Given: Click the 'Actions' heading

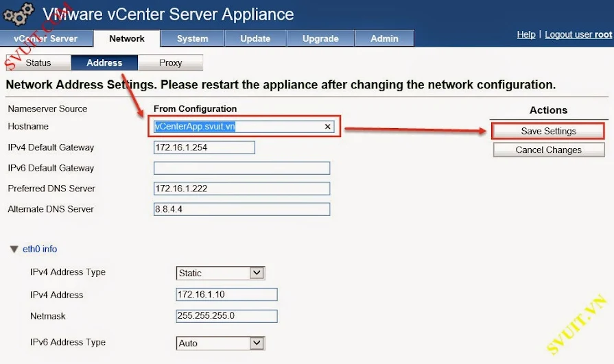Looking at the screenshot, I should (x=548, y=110).
